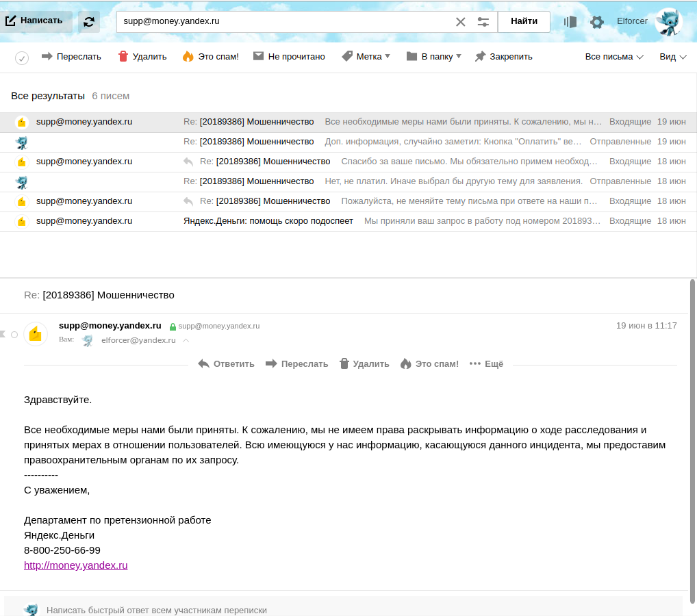Open the Ещё more actions menu
Screen dimensions: 697x616
[486, 364]
